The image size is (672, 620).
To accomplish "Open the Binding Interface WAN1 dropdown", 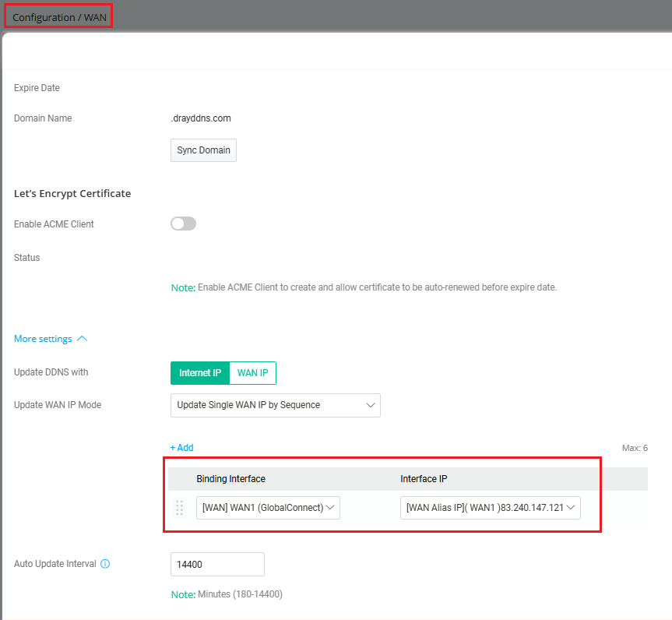I will pyautogui.click(x=268, y=508).
